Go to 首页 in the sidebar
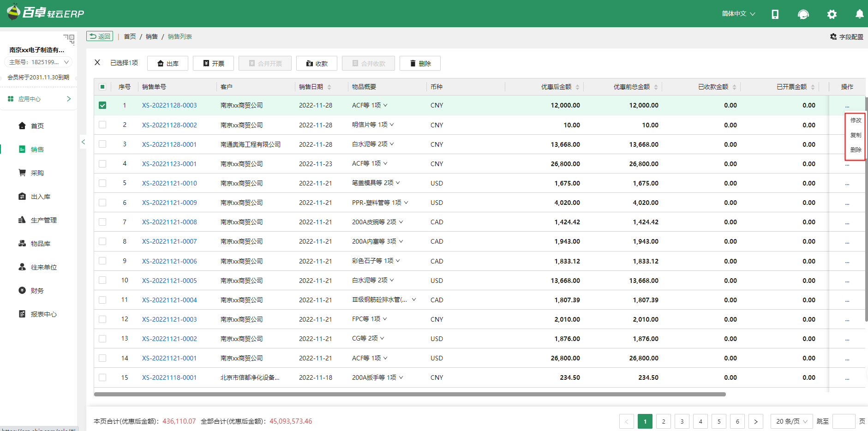Viewport: 868px width, 431px height. [31, 126]
